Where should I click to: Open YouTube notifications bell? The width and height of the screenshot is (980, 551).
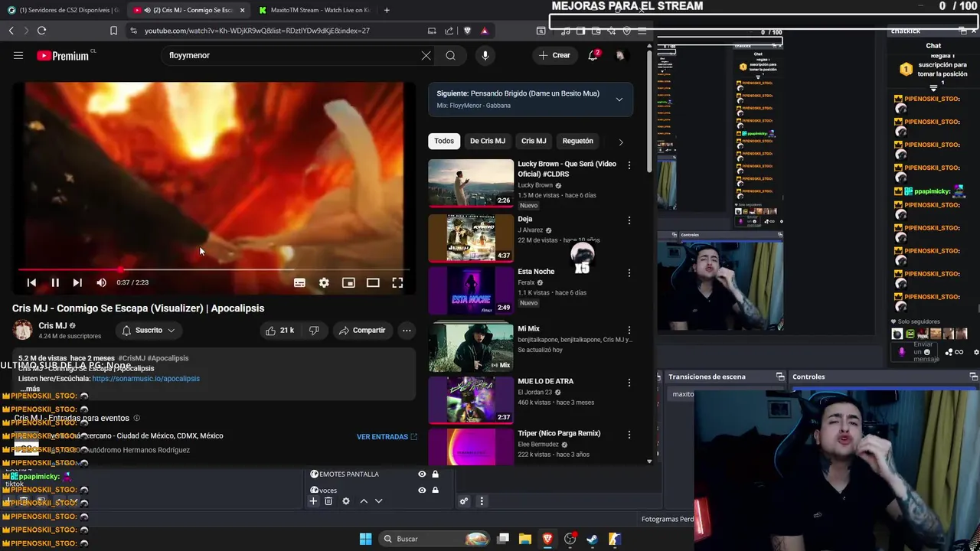pos(593,55)
